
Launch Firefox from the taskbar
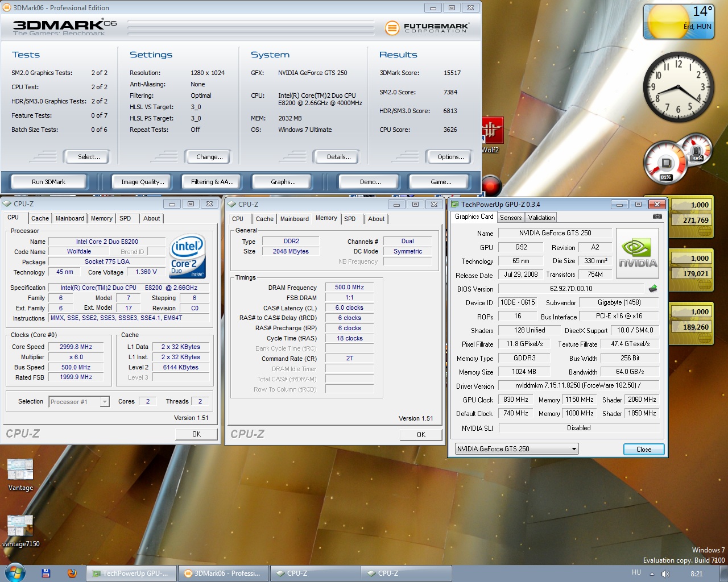pyautogui.click(x=72, y=573)
